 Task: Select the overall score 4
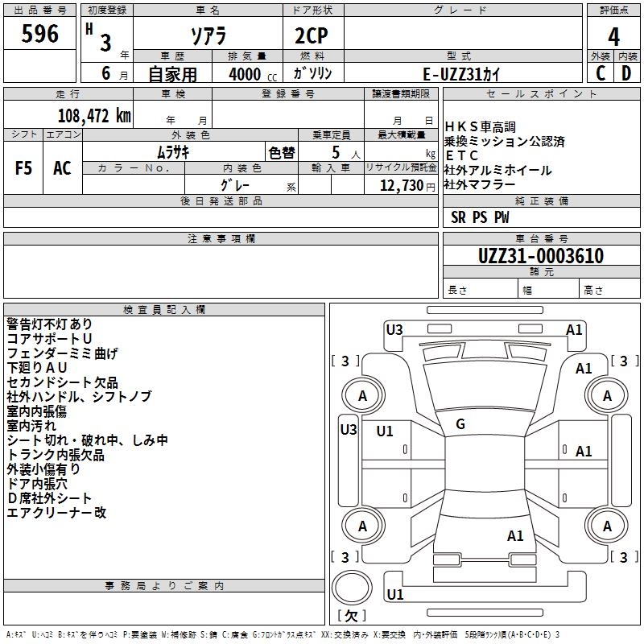[613, 37]
